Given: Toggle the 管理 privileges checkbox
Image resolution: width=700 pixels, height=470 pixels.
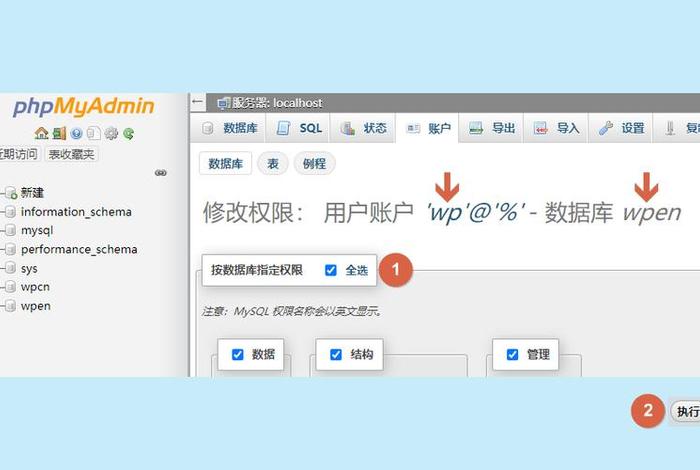Looking at the screenshot, I should pos(512,354).
